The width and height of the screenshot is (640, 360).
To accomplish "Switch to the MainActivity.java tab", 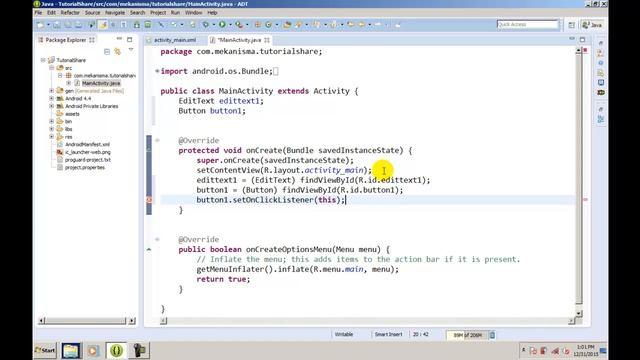I will 239,40.
